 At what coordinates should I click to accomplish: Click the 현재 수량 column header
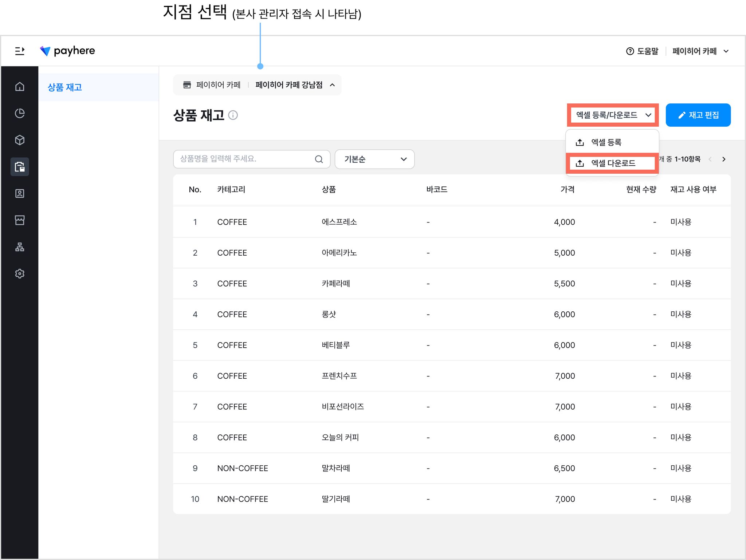tap(641, 189)
